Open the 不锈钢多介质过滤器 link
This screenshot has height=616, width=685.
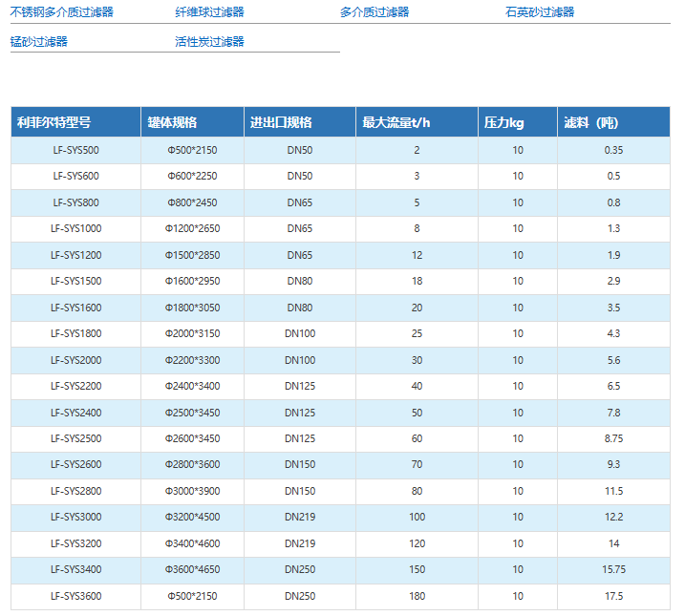point(62,12)
